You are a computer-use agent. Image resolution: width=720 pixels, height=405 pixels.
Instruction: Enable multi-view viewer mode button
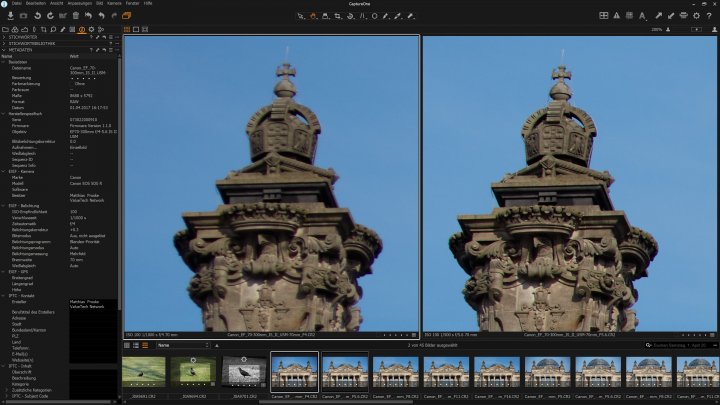(x=127, y=29)
